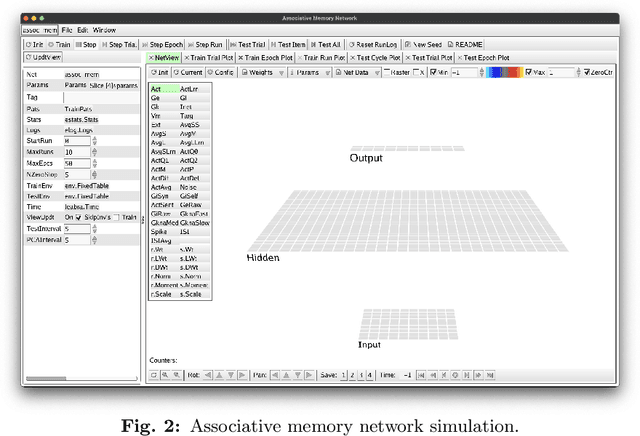Adjust the MaxEpcs stepper arrows
The height and width of the screenshot is (436, 640).
(x=95, y=163)
